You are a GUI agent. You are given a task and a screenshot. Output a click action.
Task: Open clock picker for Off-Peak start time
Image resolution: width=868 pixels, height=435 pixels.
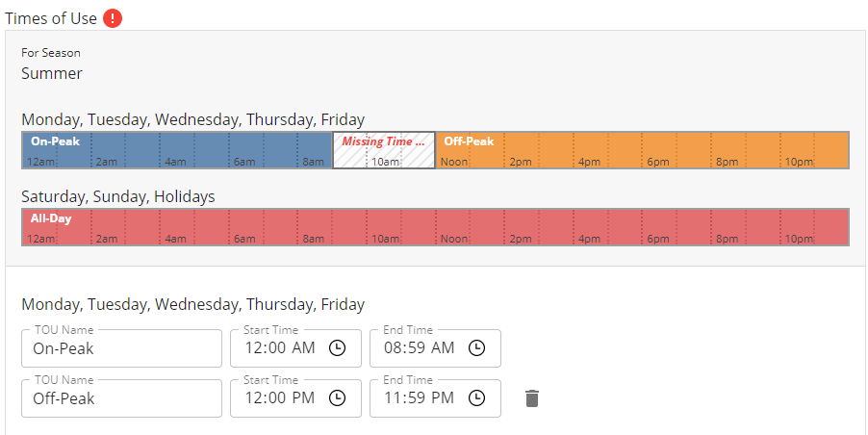click(337, 398)
